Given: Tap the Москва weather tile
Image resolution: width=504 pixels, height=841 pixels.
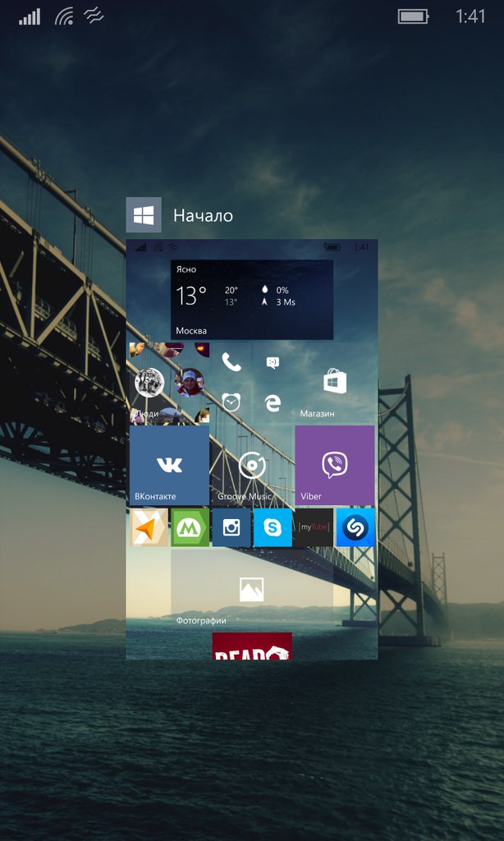Looking at the screenshot, I should pos(251,300).
